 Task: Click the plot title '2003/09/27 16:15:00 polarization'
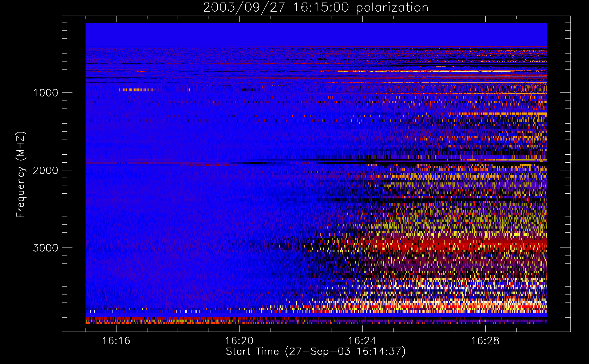316,8
